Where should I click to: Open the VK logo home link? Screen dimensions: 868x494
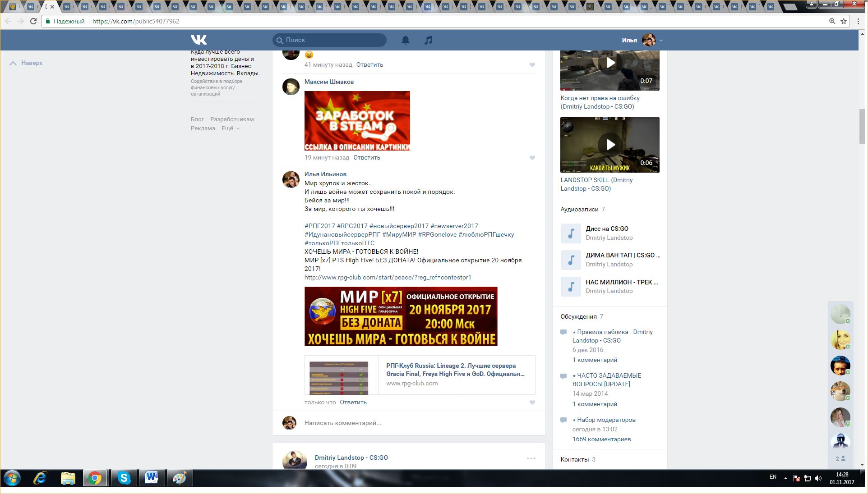click(x=199, y=40)
